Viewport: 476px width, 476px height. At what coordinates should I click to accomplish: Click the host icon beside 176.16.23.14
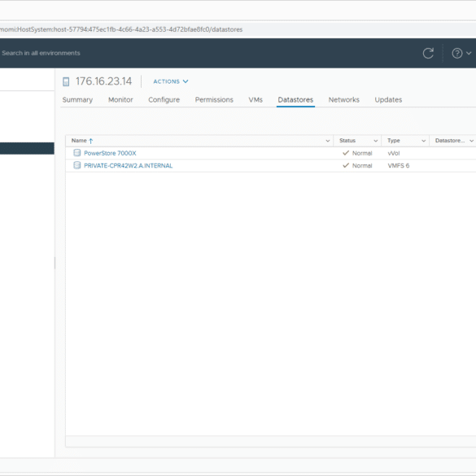[x=66, y=81]
